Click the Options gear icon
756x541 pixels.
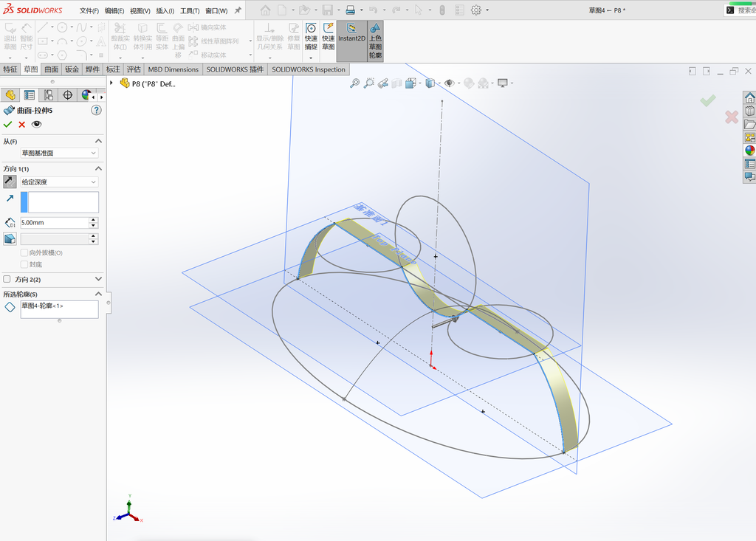476,10
